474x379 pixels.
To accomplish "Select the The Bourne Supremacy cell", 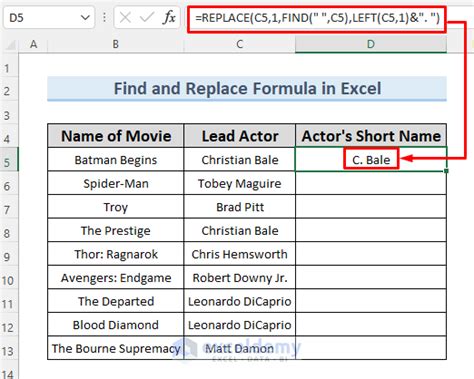I will click(116, 348).
